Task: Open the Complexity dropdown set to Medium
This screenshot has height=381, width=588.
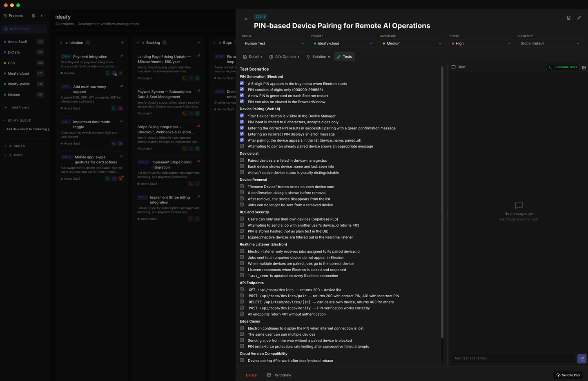Action: [x=412, y=43]
